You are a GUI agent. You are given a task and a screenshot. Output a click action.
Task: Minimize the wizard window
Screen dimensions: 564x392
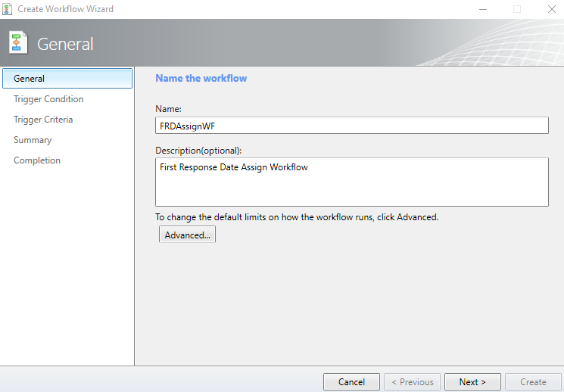483,9
